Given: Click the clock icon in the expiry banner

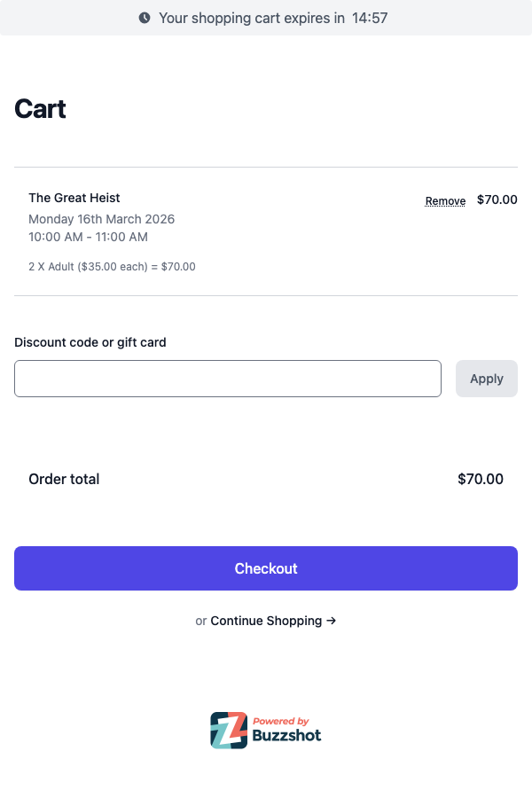Looking at the screenshot, I should [x=143, y=18].
